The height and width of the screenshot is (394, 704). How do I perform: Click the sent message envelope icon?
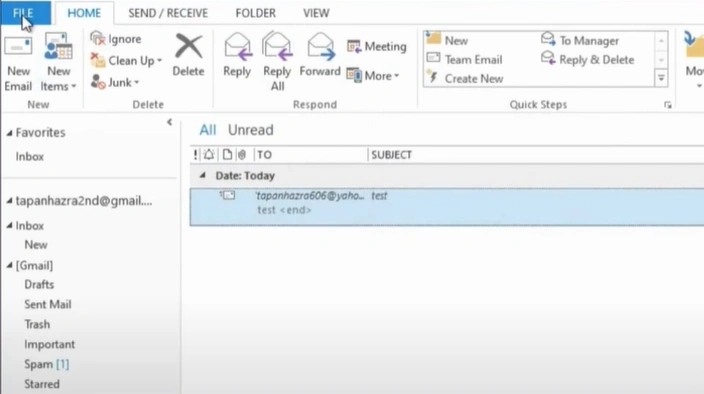pos(228,195)
